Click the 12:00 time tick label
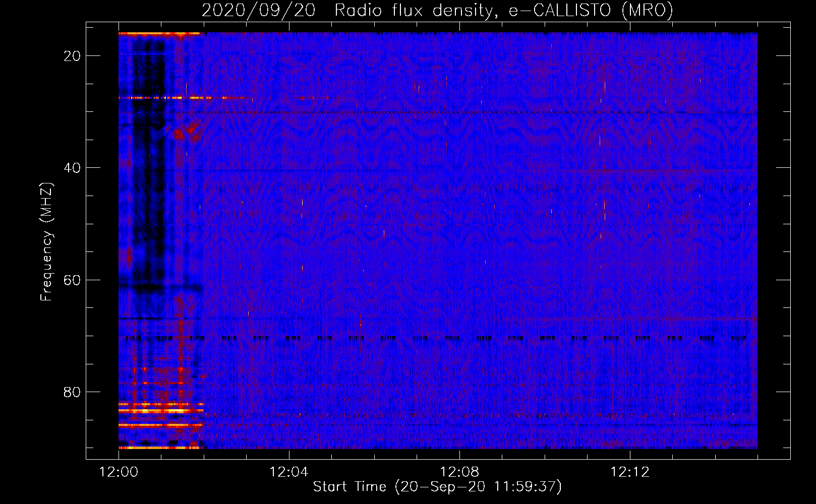Viewport: 816px width, 504px height. tap(119, 472)
